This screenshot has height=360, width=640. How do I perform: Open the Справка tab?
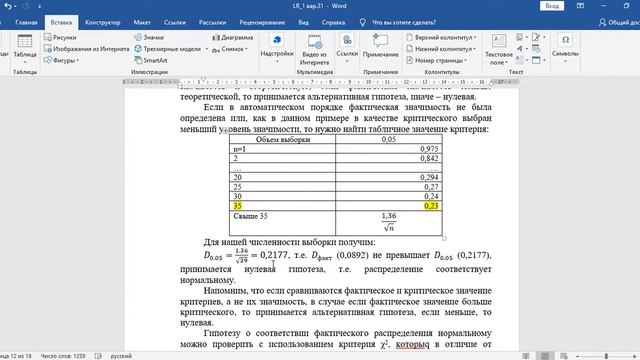click(333, 22)
